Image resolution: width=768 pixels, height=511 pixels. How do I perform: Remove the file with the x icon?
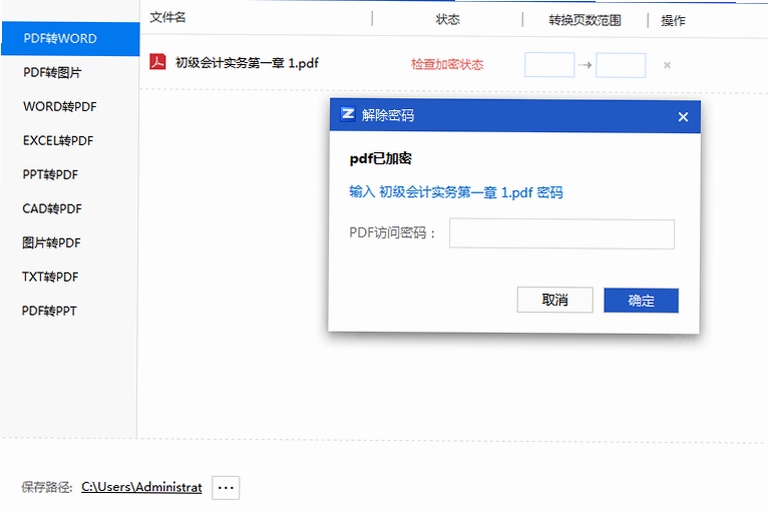pos(667,65)
